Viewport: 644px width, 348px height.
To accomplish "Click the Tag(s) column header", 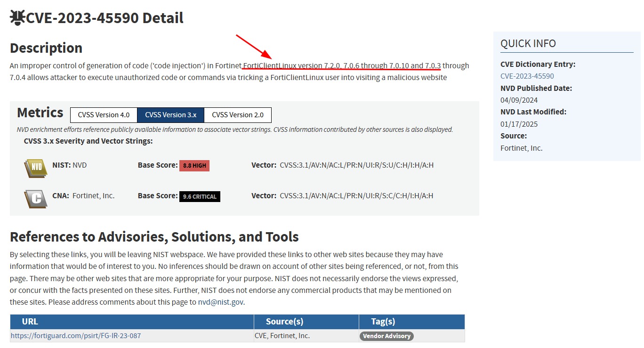I will (383, 322).
